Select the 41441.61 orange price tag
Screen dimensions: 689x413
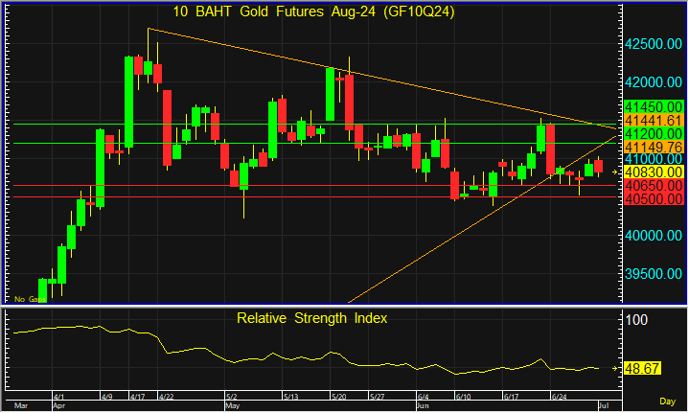[651, 120]
